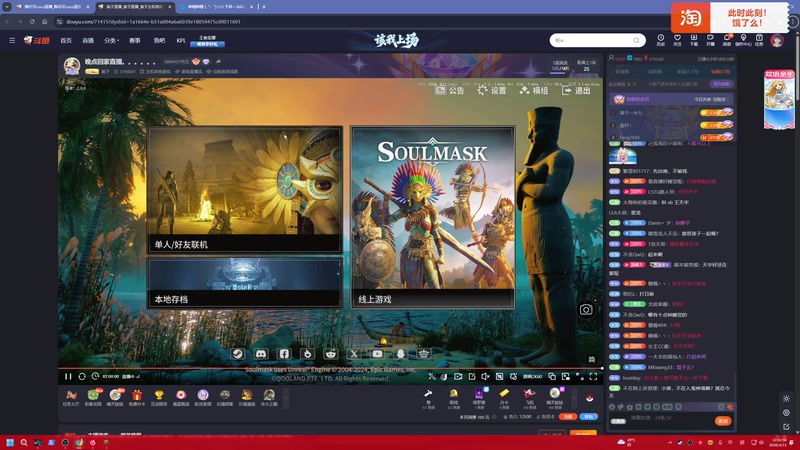Click the download icon in header
Viewport: 800px width, 450px height.
tap(694, 40)
